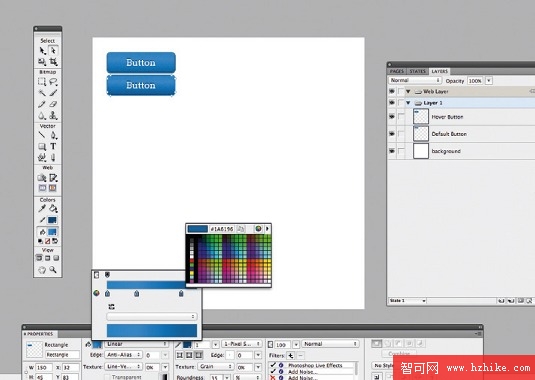Collapse the Layer 1 group
The height and width of the screenshot is (380, 535).
tap(408, 103)
